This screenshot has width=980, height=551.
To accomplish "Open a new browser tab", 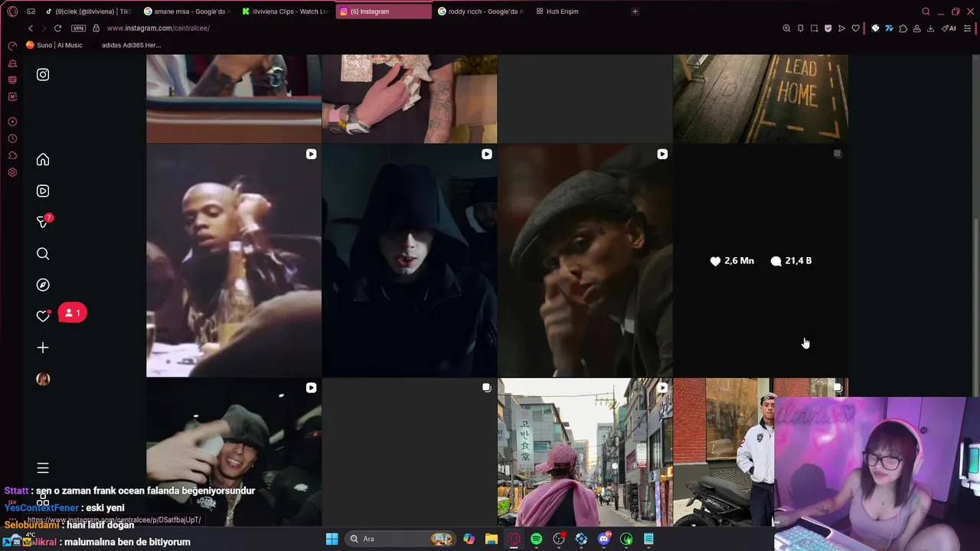I will point(635,11).
